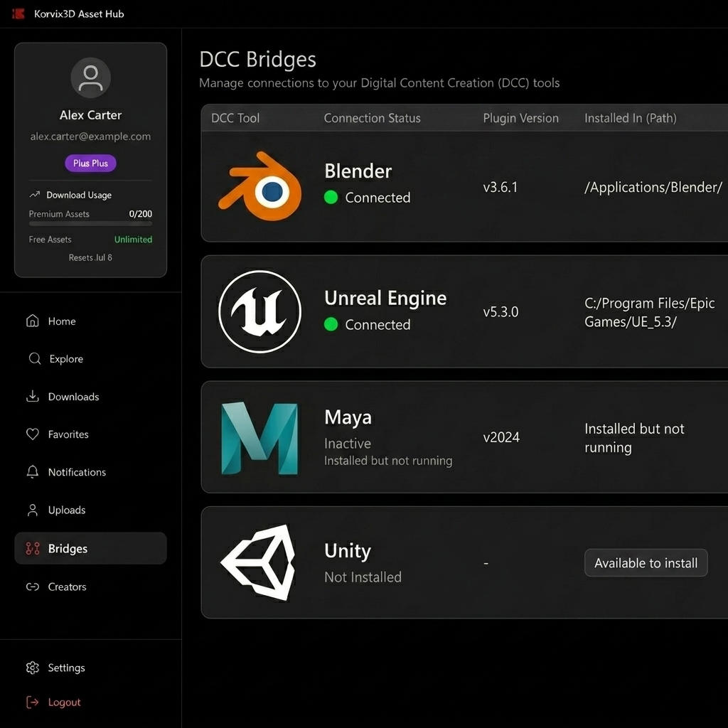
Task: Go to the Explore section
Action: click(90, 358)
